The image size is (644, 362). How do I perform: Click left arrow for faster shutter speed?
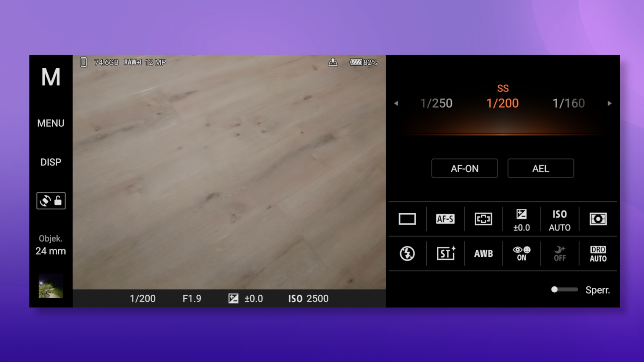point(396,103)
